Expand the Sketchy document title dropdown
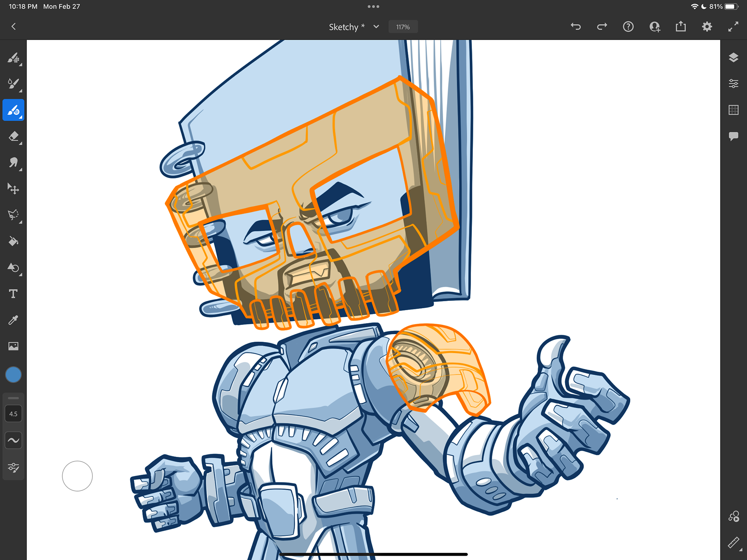 [376, 27]
